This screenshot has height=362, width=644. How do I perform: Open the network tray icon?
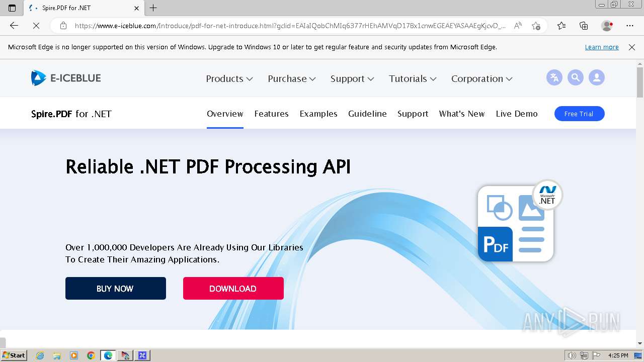coord(584,355)
